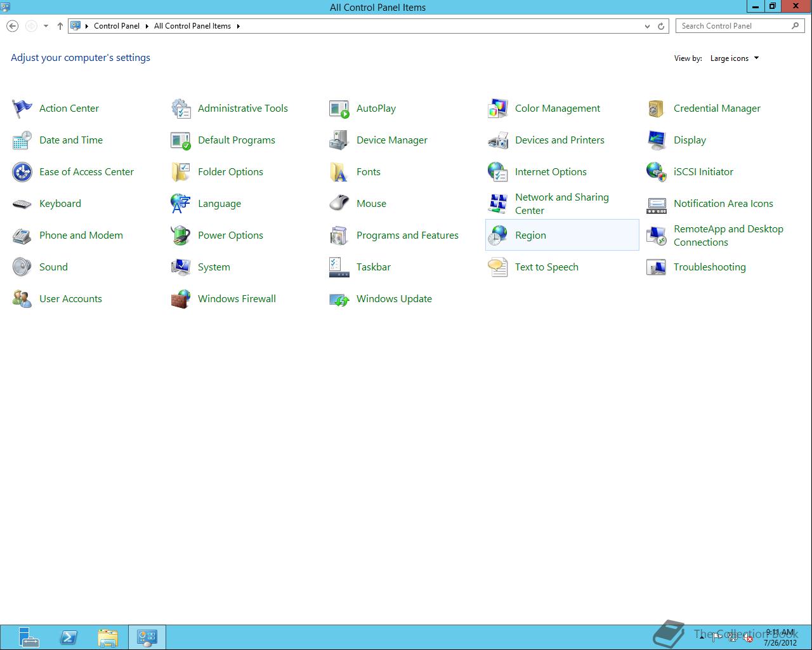Open the iSCSI Initiator icon
The width and height of the screenshot is (812, 650).
pos(657,172)
